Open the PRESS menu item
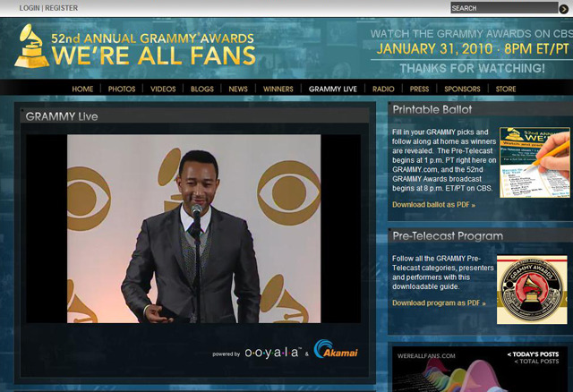 [419, 89]
